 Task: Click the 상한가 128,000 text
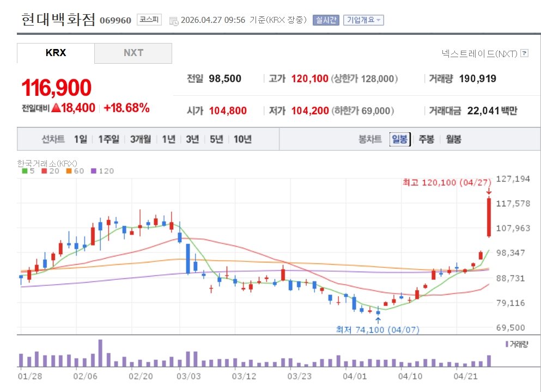click(x=364, y=78)
